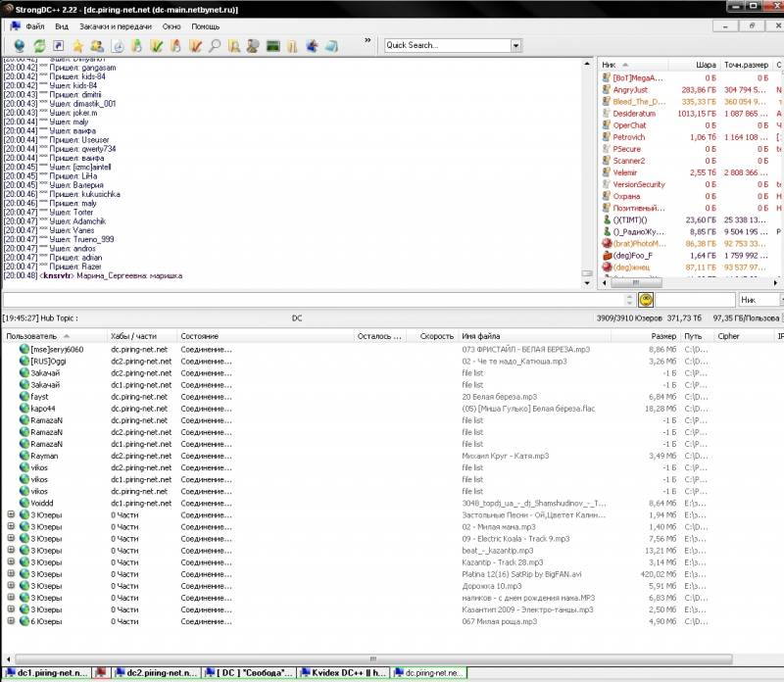Switch to the Kvidex DC++ hub tab

pos(343,673)
